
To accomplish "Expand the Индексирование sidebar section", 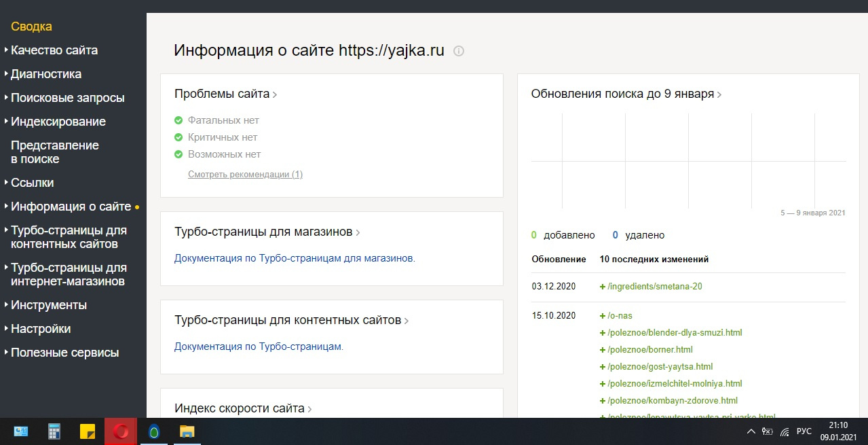I will [x=58, y=122].
